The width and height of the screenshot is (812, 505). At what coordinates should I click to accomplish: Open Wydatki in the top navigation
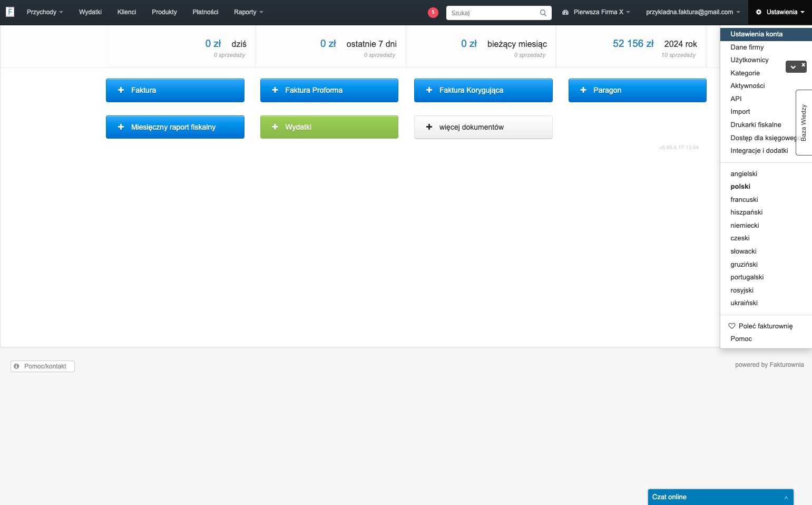[90, 12]
